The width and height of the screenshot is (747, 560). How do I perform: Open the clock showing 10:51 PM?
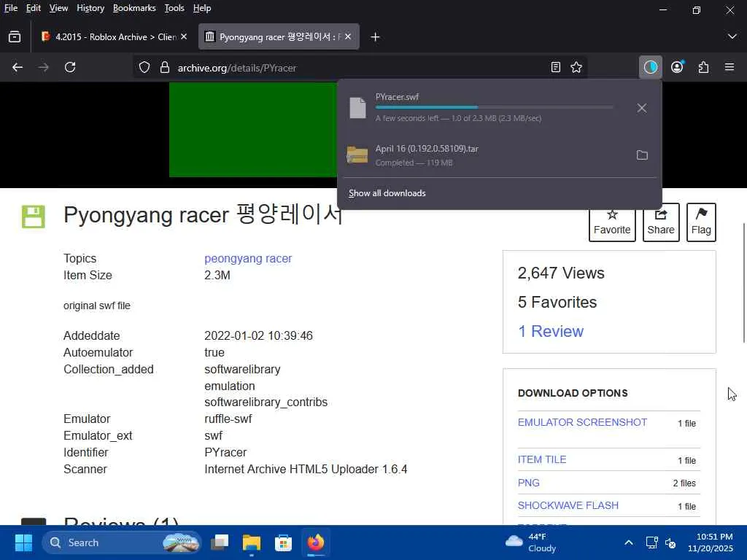pyautogui.click(x=710, y=542)
